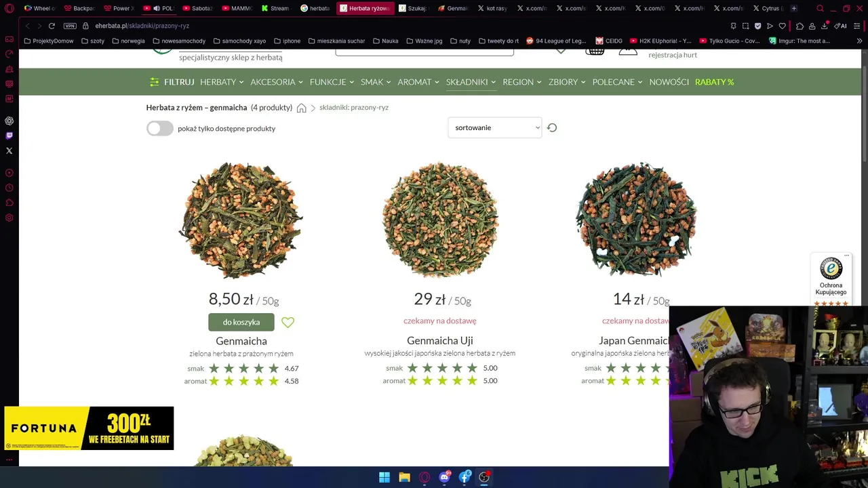Open Windows Start button

click(x=384, y=477)
